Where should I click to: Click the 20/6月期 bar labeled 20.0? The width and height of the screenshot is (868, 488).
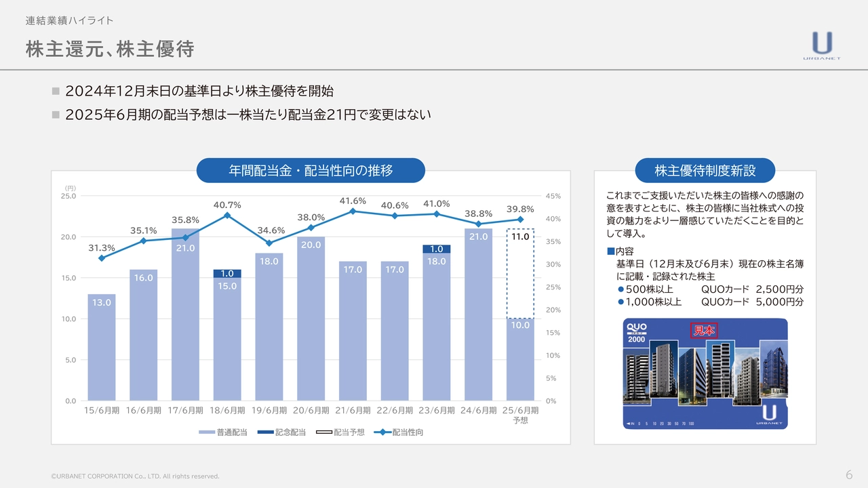[311, 319]
